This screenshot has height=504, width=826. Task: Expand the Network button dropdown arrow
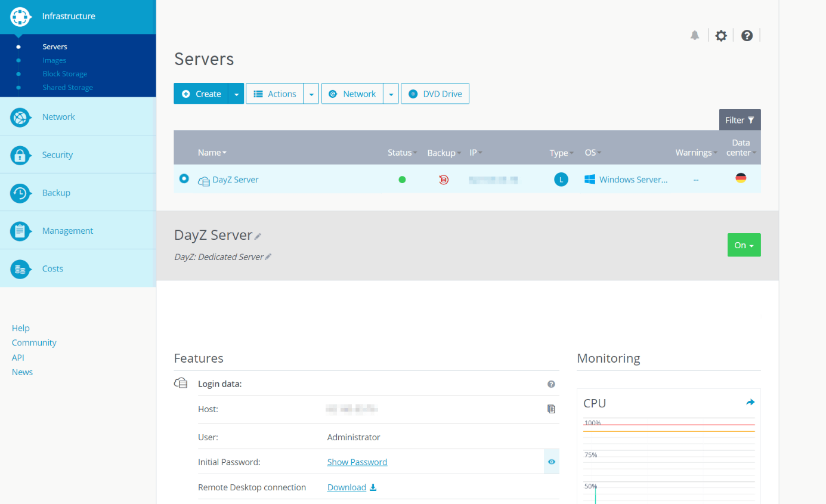point(391,94)
